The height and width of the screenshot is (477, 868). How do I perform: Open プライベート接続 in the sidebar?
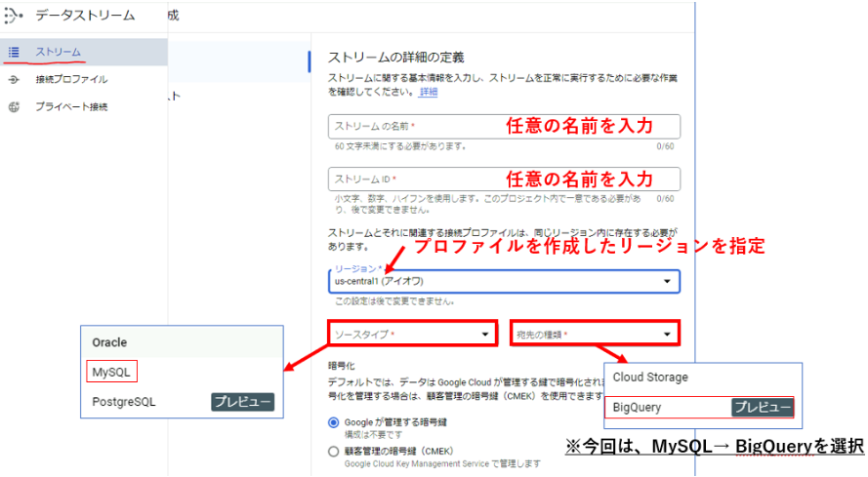[x=84, y=106]
